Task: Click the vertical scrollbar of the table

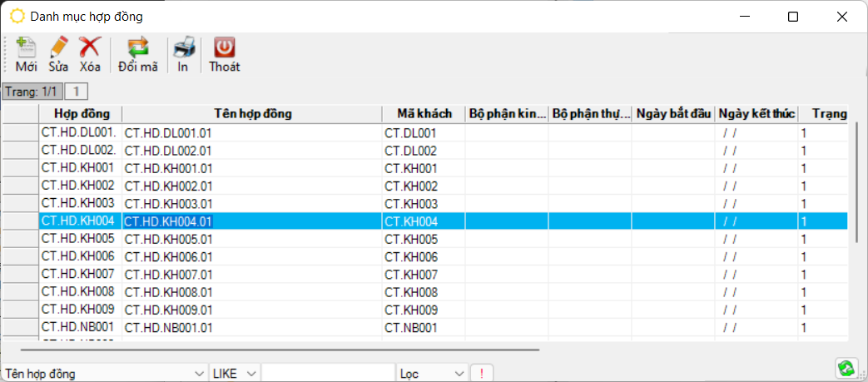Action: (x=856, y=183)
